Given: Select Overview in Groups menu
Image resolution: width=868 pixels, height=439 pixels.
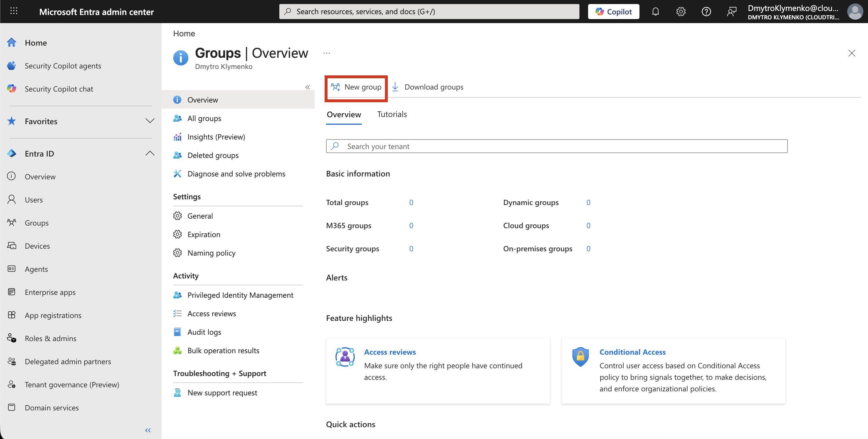Looking at the screenshot, I should [x=238, y=100].
